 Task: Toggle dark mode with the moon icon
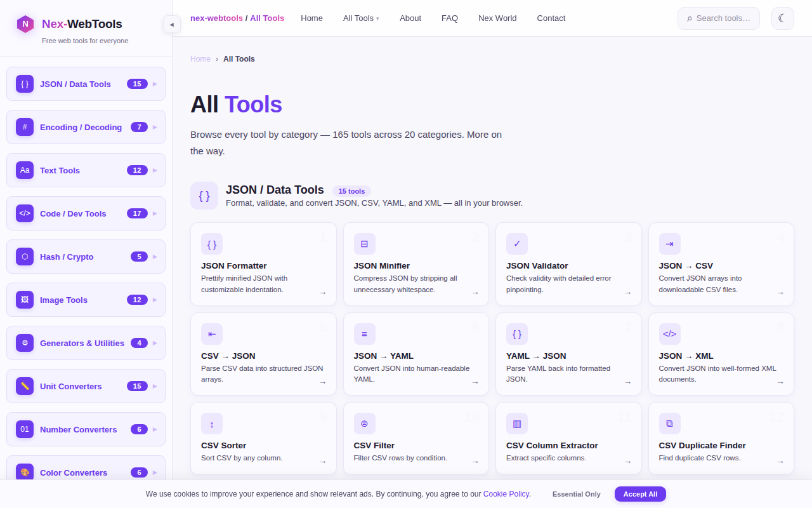click(x=782, y=18)
